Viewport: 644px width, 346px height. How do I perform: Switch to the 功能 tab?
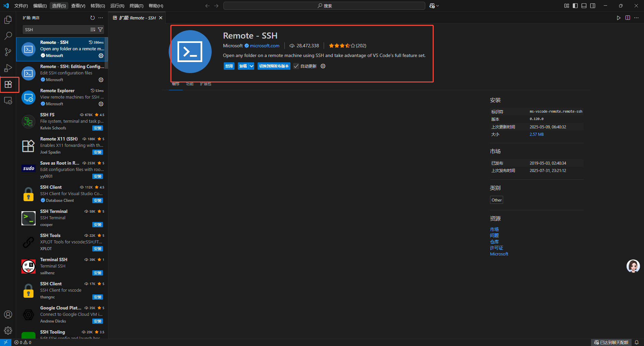click(x=190, y=84)
